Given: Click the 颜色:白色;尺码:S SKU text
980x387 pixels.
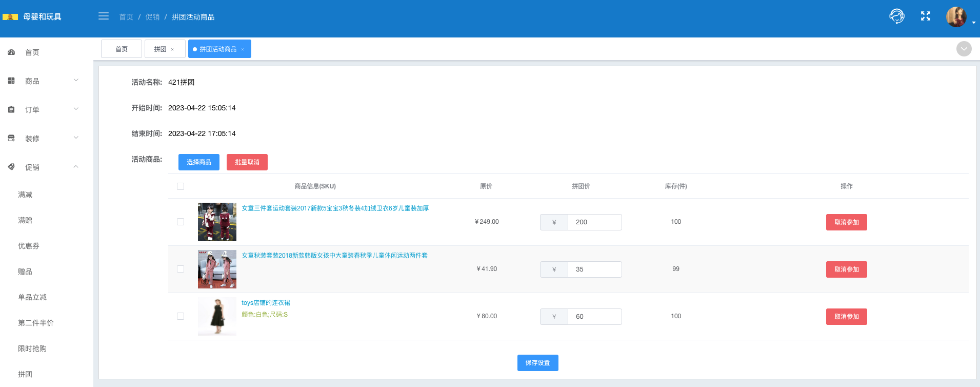Looking at the screenshot, I should (x=265, y=315).
